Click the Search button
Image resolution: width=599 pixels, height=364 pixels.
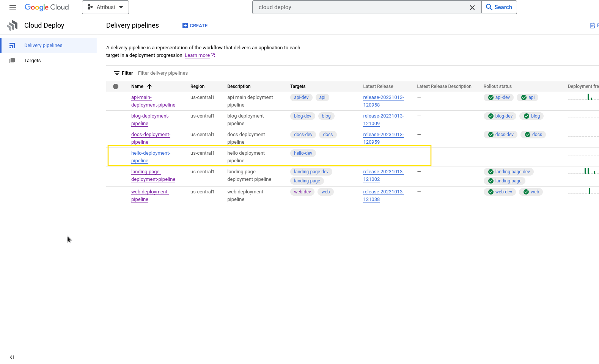click(499, 7)
